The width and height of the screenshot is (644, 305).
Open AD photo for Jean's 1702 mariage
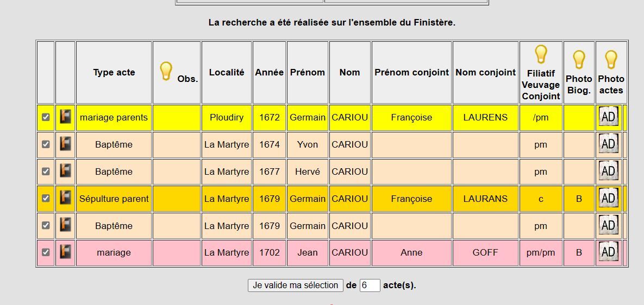click(608, 252)
